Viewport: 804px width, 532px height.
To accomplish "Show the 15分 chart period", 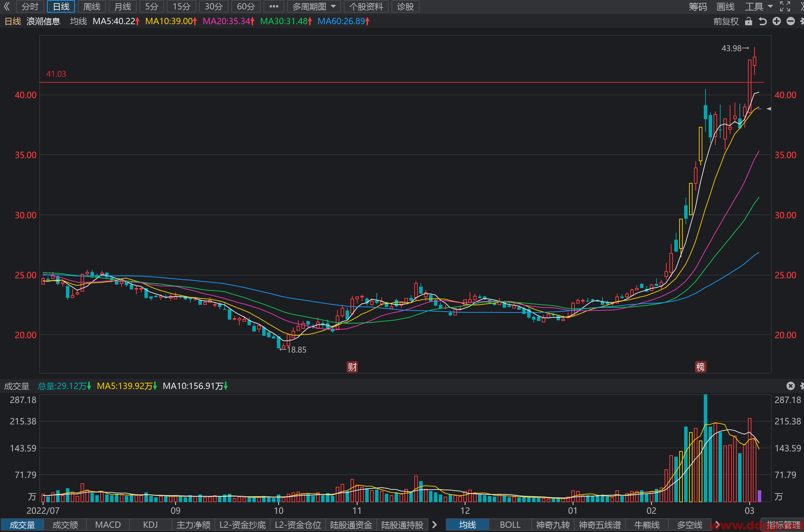I will (182, 6).
